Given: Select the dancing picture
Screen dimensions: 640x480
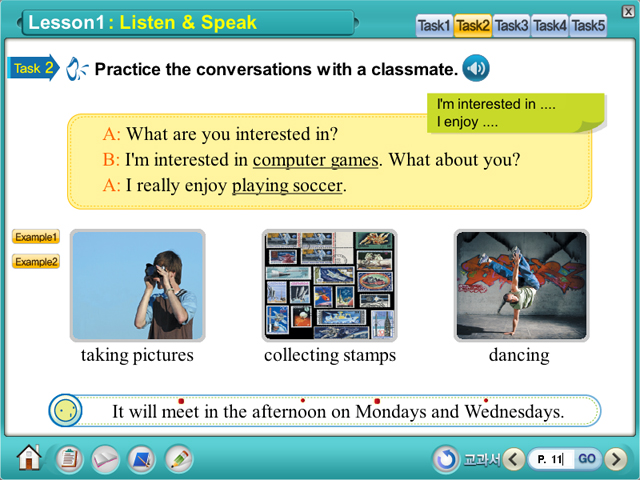Looking at the screenshot, I should (x=520, y=285).
